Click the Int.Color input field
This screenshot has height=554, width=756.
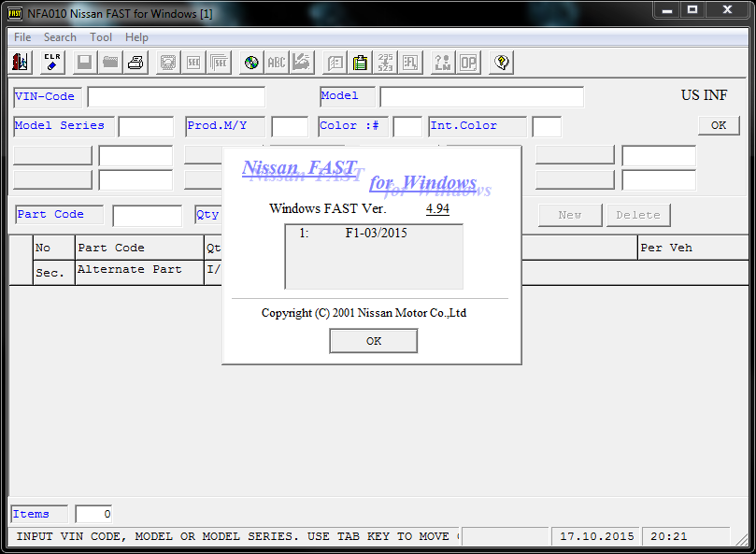click(547, 127)
